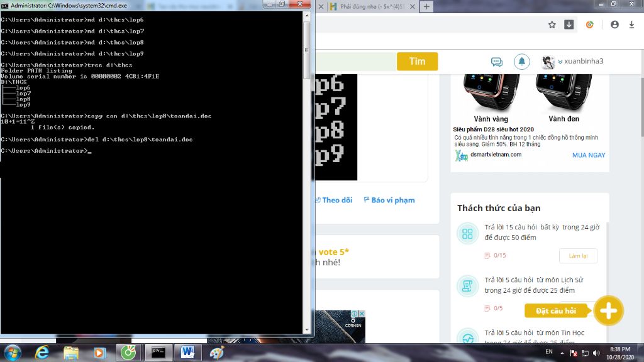Click the MUA NGAY ad link

(589, 155)
